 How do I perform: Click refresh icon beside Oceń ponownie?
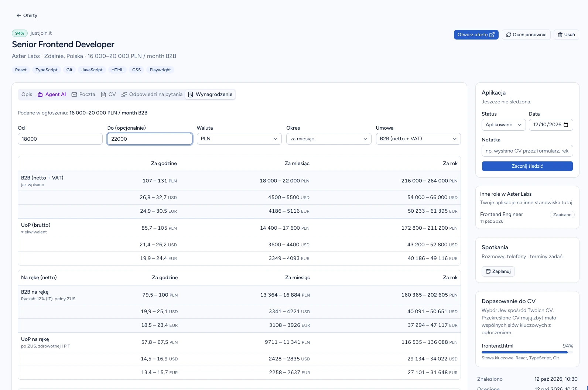pos(509,35)
